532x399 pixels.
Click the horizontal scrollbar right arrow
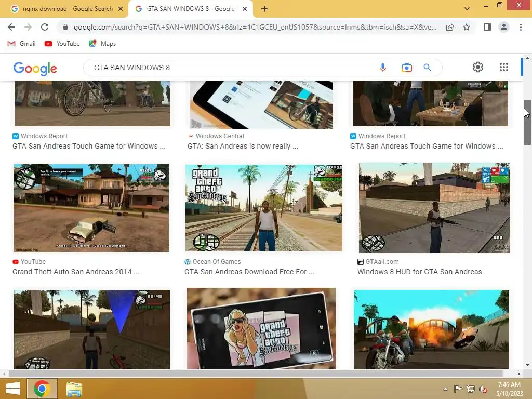tap(519, 374)
